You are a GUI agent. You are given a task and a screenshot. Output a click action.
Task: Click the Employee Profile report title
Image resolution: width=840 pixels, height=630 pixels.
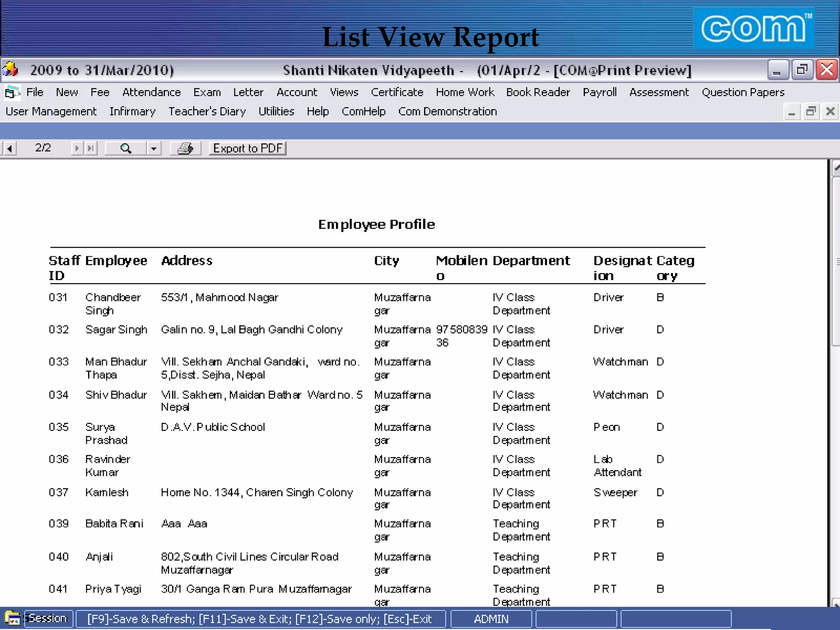[x=377, y=224]
